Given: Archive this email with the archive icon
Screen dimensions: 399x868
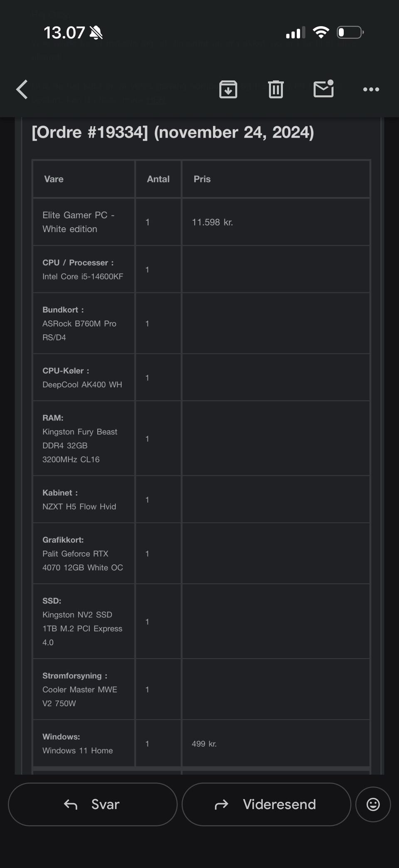Looking at the screenshot, I should click(228, 89).
